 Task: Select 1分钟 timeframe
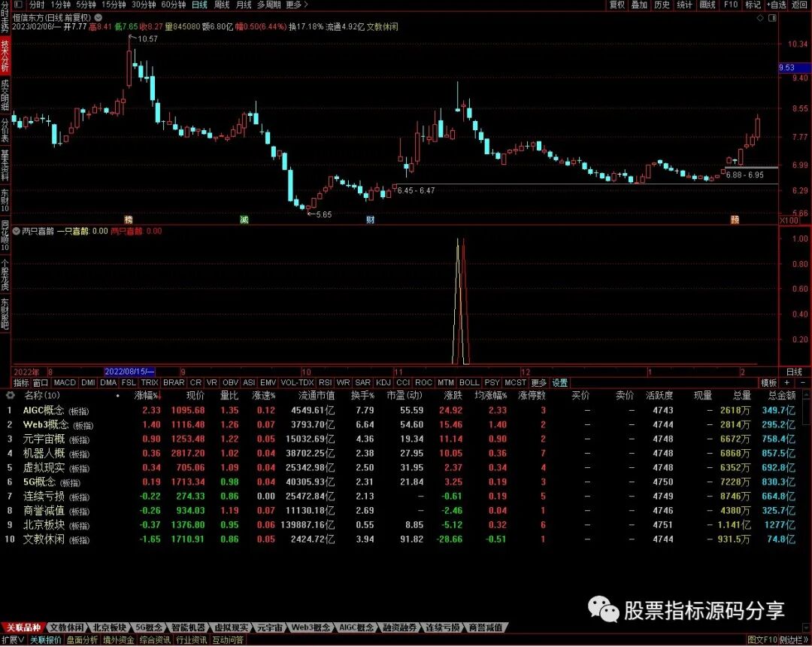point(61,5)
